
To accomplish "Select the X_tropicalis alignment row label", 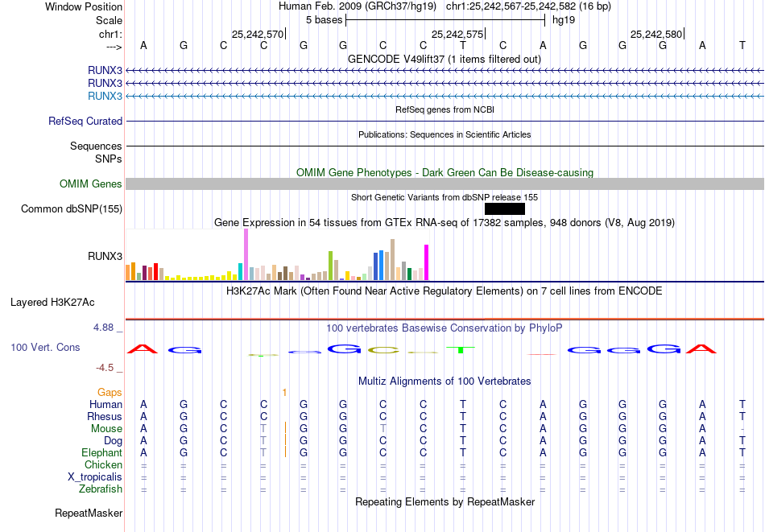I will coord(95,477).
